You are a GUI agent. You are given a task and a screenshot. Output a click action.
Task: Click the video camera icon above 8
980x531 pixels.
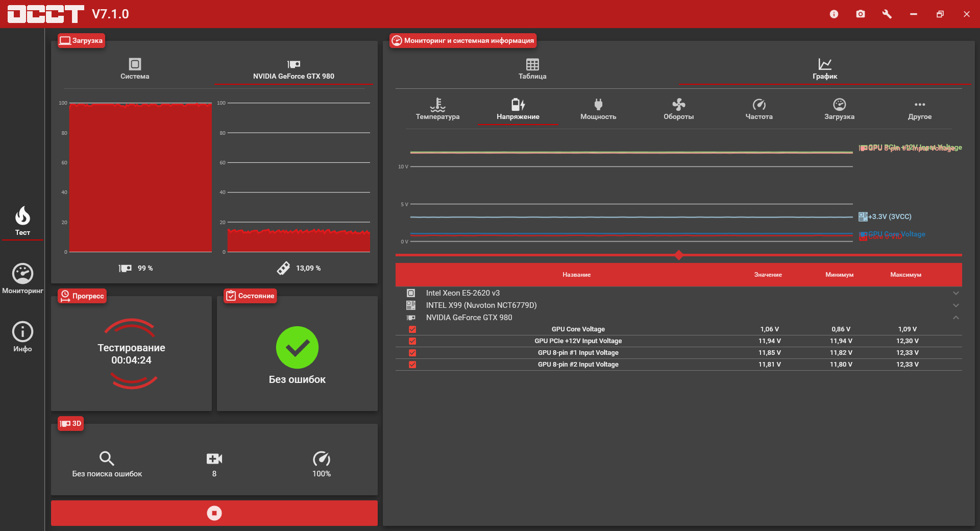click(214, 458)
